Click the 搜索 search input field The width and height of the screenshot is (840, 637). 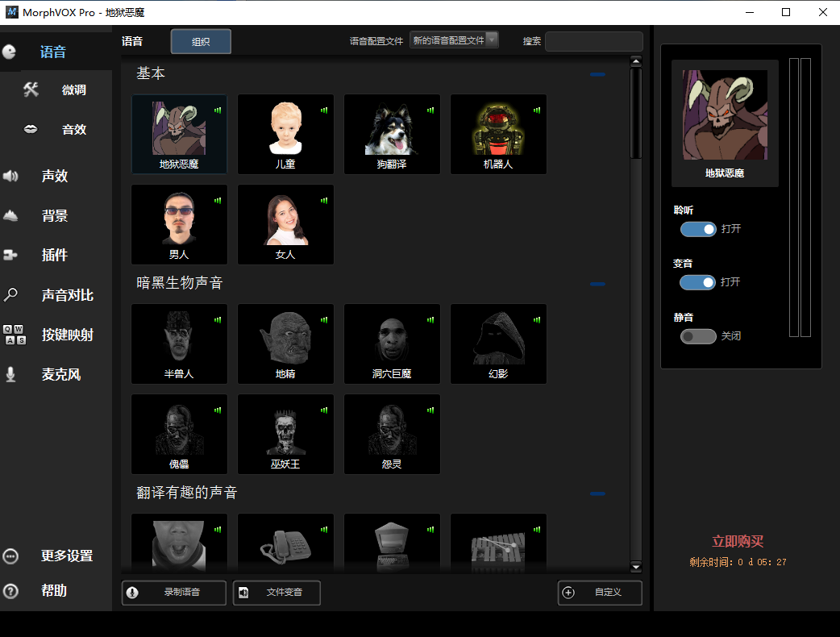point(593,41)
